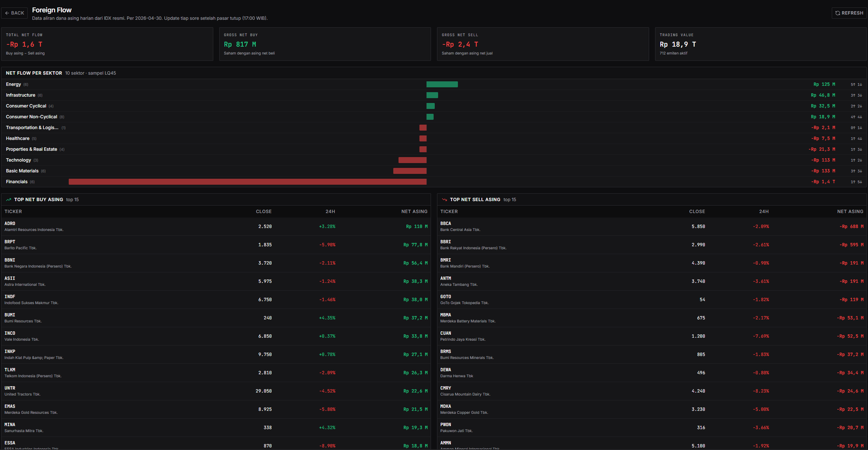Open the BBNI ticker row
This screenshot has width=868, height=450.
(x=216, y=263)
